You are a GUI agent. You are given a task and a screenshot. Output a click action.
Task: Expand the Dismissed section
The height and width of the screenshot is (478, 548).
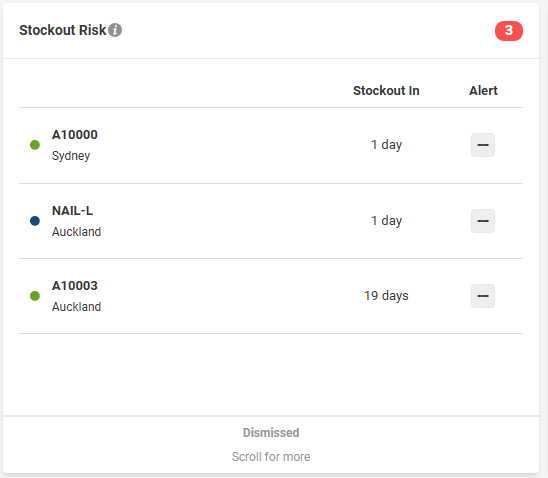(271, 433)
